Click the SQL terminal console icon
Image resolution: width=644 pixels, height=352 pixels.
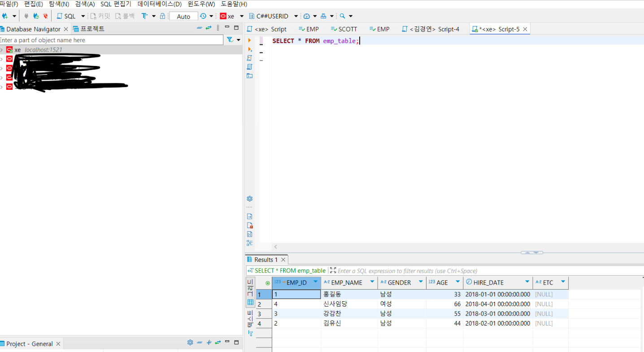(x=250, y=76)
